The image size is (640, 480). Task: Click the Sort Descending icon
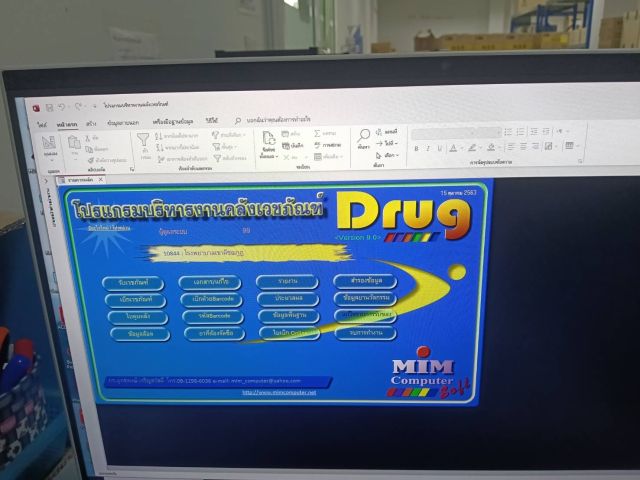point(160,147)
